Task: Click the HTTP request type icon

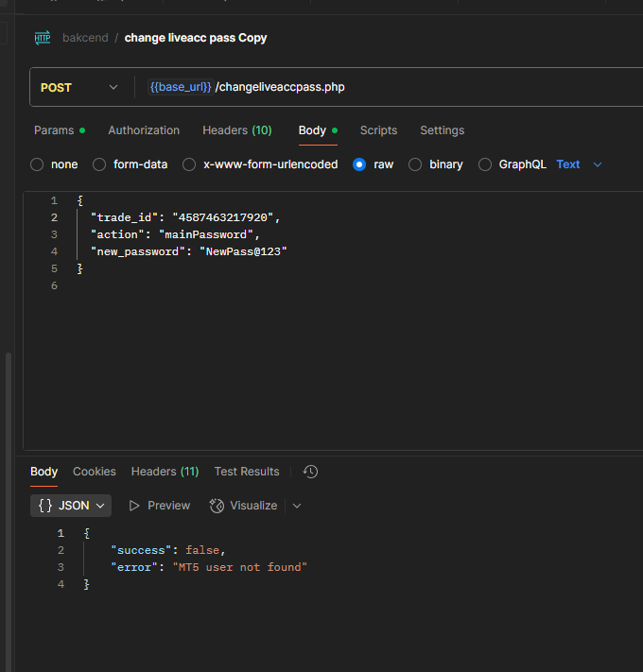Action: 43,38
